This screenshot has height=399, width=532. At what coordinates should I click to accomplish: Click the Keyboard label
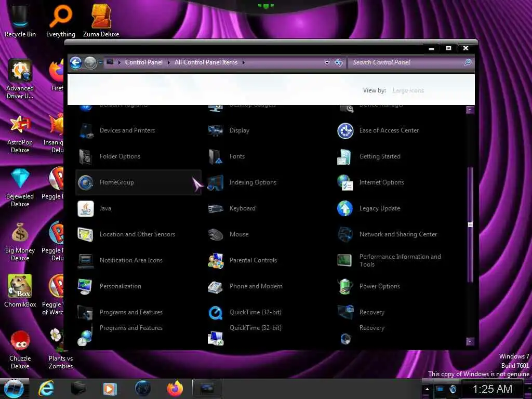coord(243,208)
